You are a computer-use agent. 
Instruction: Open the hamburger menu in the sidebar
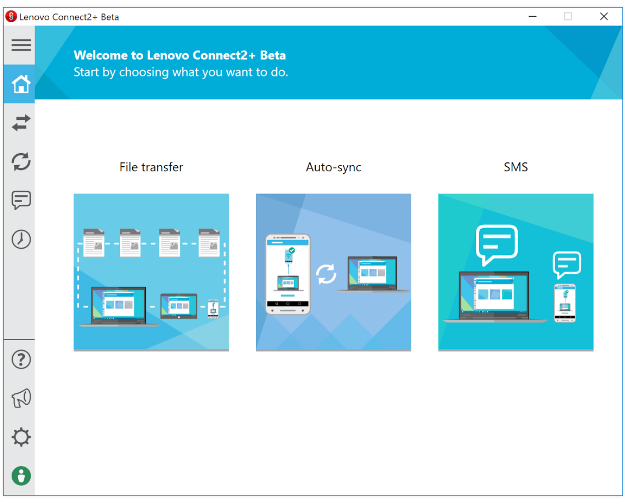tap(21, 45)
